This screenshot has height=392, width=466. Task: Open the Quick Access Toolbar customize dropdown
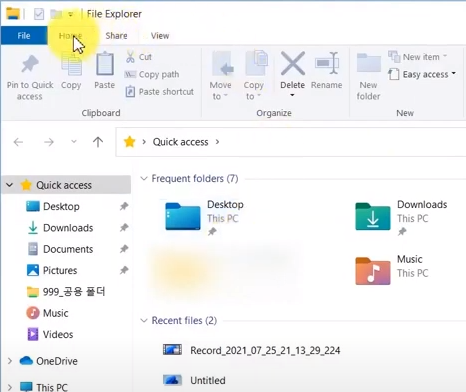tap(70, 14)
